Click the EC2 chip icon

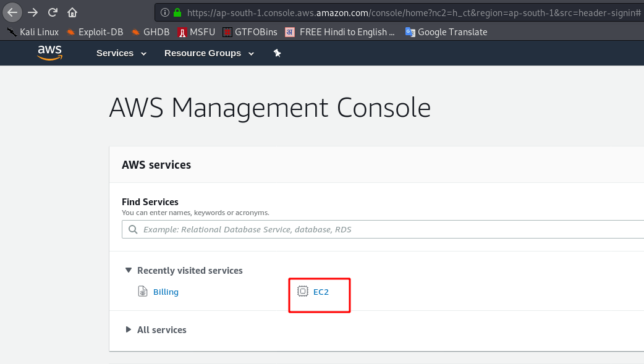click(x=303, y=291)
